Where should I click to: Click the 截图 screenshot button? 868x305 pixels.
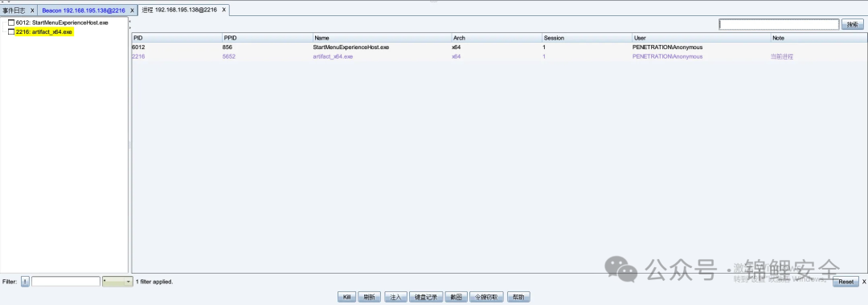tap(457, 297)
